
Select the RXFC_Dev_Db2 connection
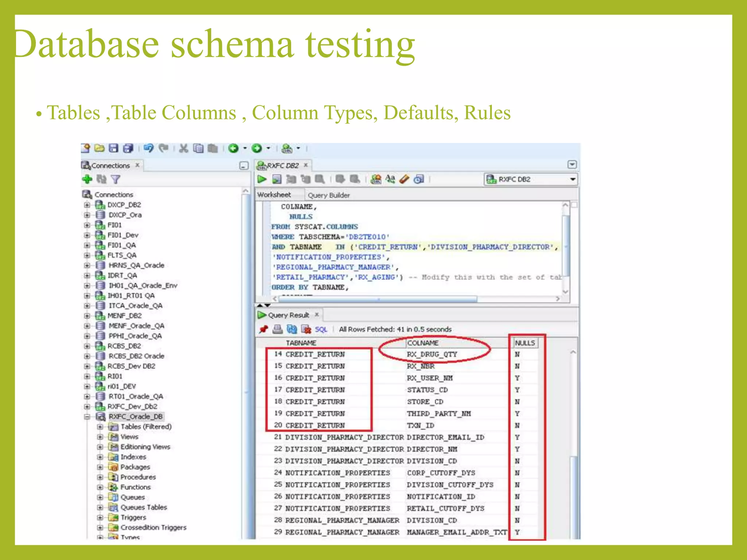[132, 407]
